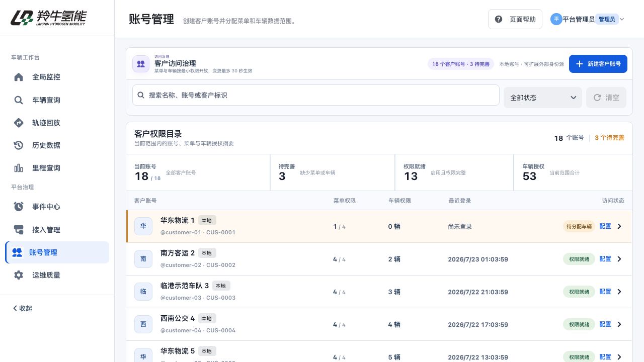The image size is (644, 362).
Task: Select the 车辆查询 magnifier icon
Action: pyautogui.click(x=19, y=100)
